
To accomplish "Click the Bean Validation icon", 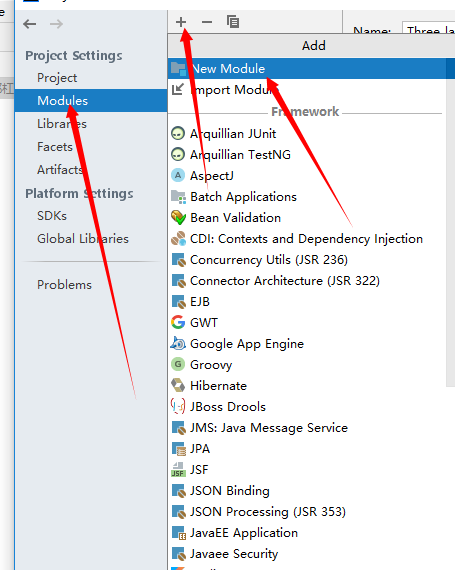I will (178, 218).
